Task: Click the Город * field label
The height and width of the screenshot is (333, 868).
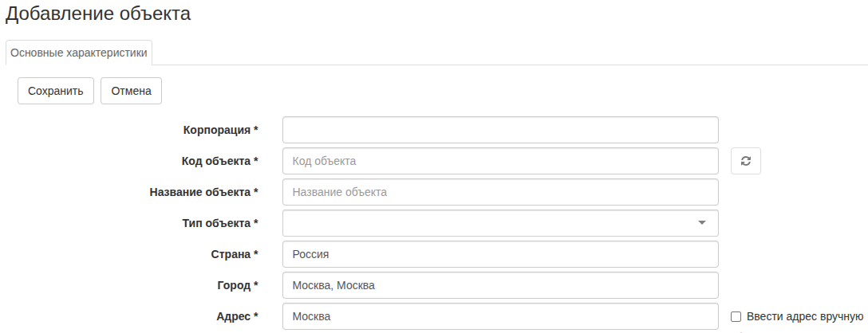Action: [x=237, y=285]
